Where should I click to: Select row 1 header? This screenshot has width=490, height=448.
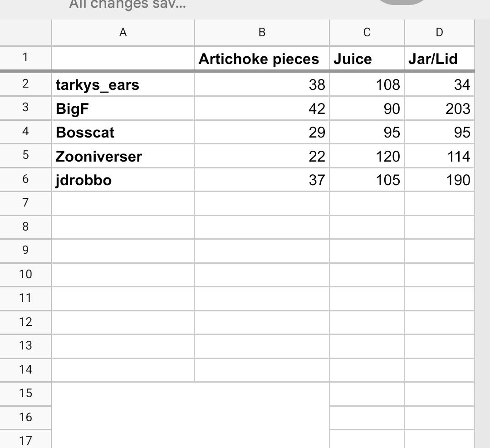[x=25, y=58]
